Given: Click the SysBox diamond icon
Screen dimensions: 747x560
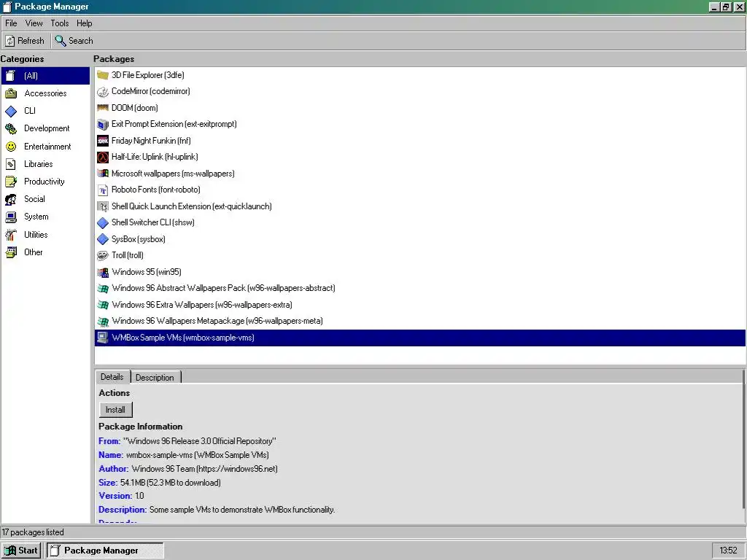Looking at the screenshot, I should coord(103,239).
